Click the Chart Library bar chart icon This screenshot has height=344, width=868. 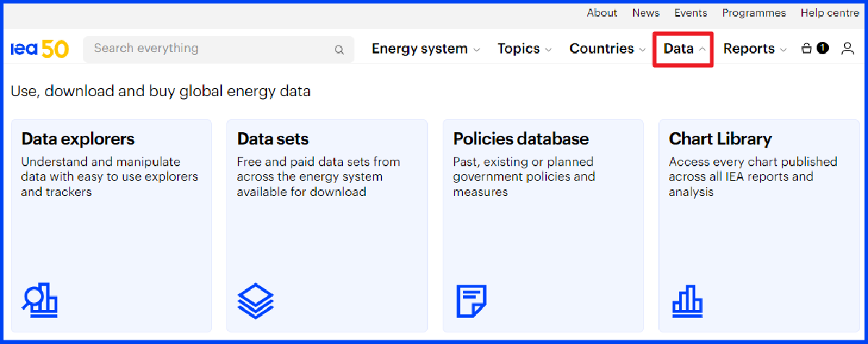point(688,301)
